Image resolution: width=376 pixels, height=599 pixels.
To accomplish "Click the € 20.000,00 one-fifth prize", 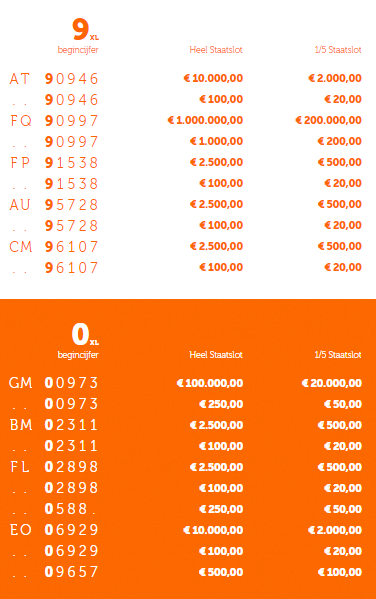I will (331, 383).
